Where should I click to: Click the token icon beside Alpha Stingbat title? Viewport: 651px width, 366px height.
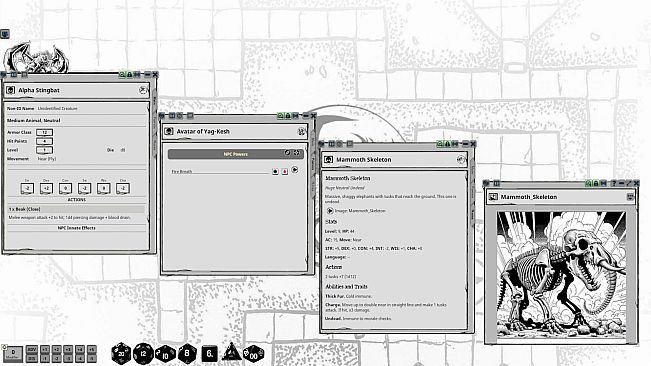[x=143, y=90]
